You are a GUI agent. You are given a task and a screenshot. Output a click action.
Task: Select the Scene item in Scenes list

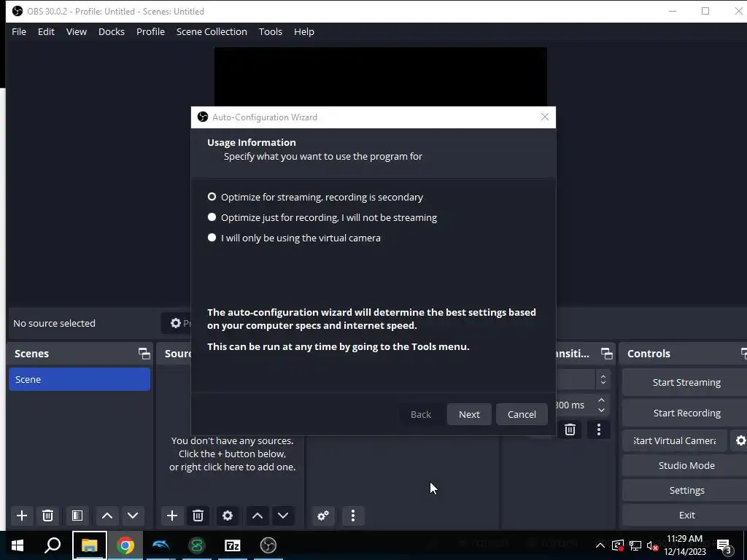click(x=80, y=379)
